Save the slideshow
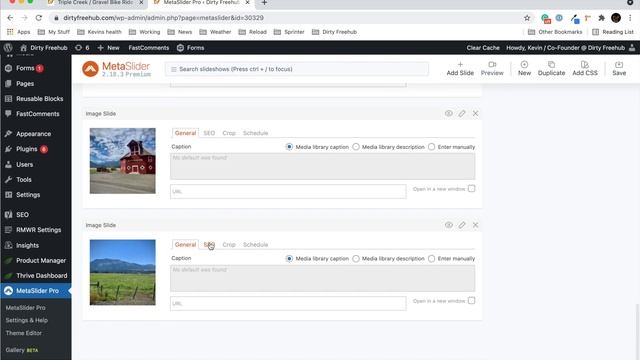The width and height of the screenshot is (640, 360). [619, 69]
